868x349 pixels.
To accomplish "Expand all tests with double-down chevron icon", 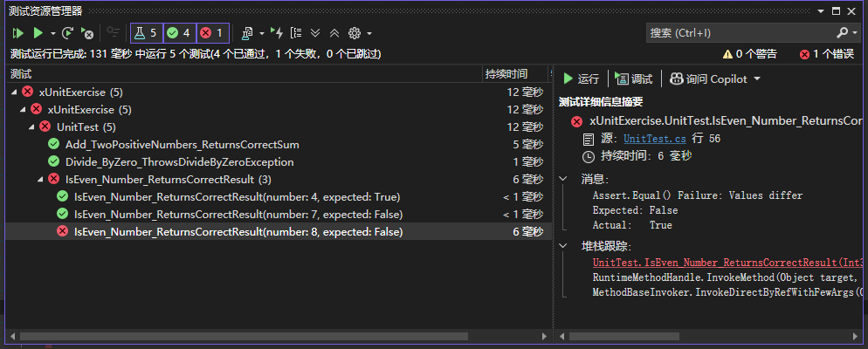I will [x=315, y=33].
